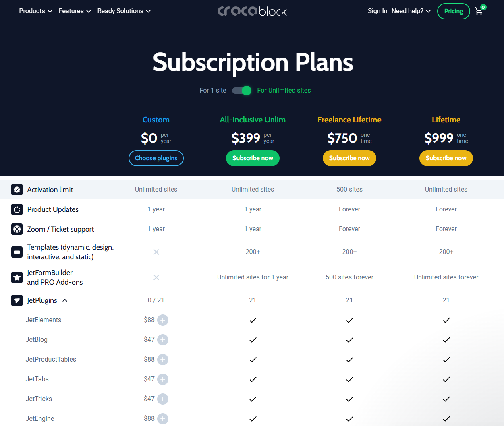This screenshot has height=426, width=504.
Task: Click the JetPlugins icon
Action: [17, 300]
